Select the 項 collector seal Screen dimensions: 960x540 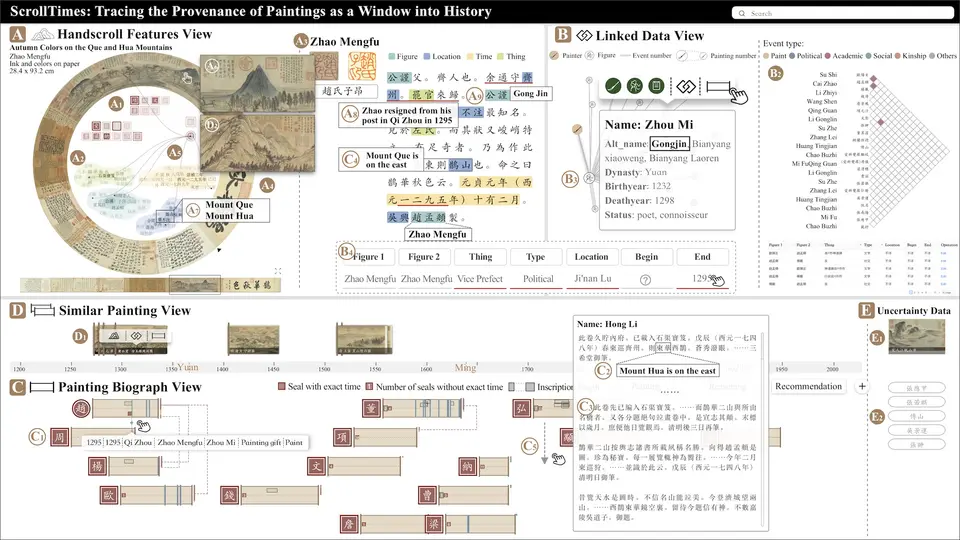[x=343, y=437]
